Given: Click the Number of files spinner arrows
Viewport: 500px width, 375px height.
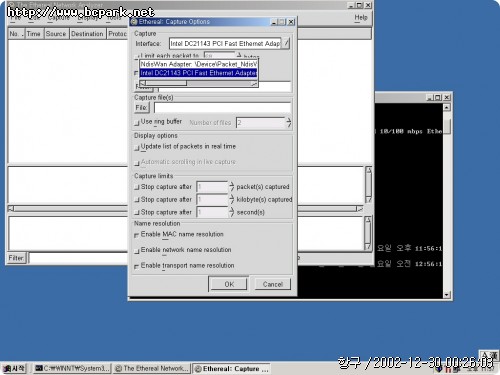Looking at the screenshot, I should pos(288,122).
